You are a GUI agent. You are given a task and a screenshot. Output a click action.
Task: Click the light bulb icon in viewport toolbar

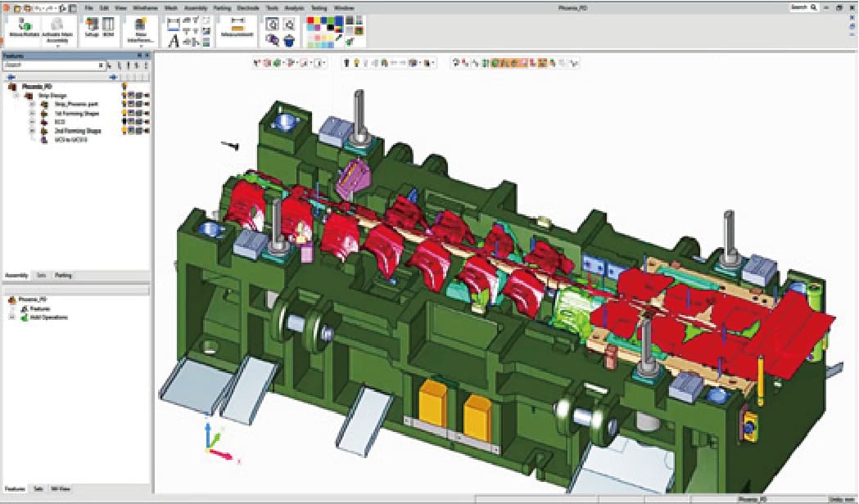coord(356,63)
